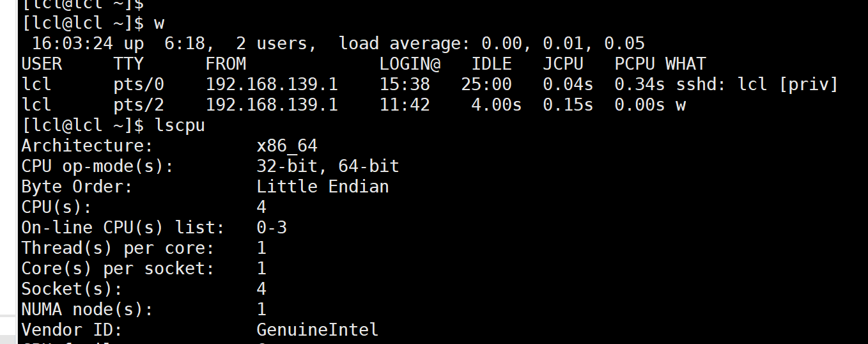
Task: Click the pts/2 TTY entry
Action: tap(139, 105)
